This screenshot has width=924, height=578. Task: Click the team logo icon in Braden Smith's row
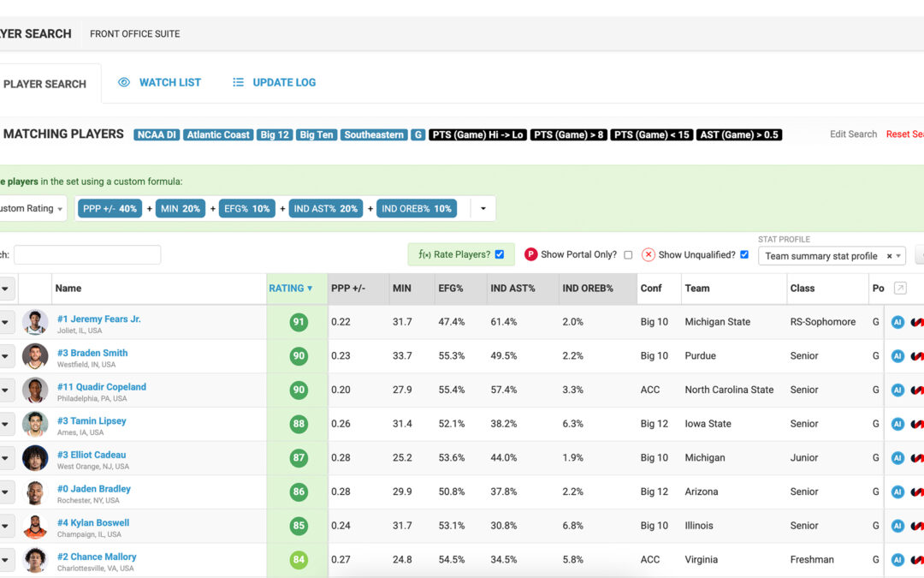point(919,356)
